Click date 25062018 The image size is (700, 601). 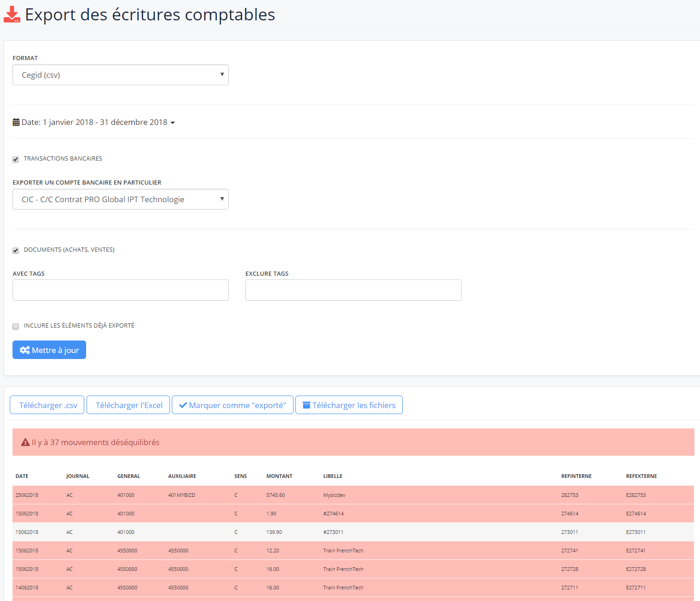[27, 495]
